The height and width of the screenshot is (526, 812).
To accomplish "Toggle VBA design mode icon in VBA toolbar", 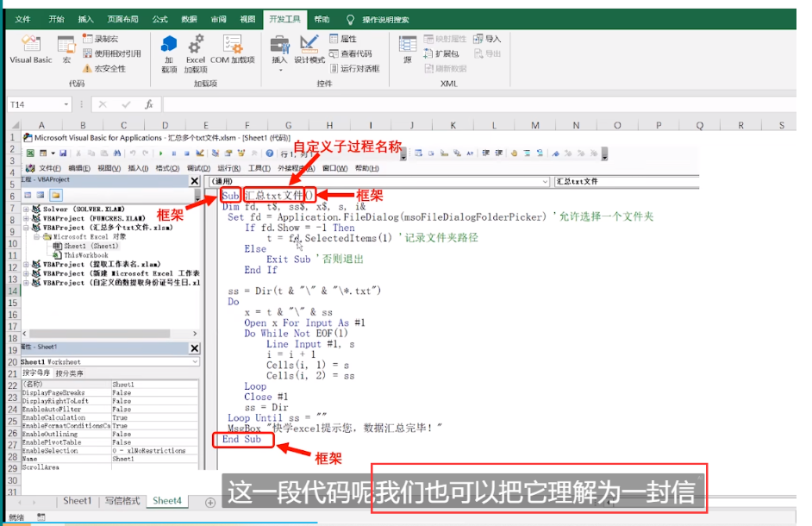I will pos(200,153).
